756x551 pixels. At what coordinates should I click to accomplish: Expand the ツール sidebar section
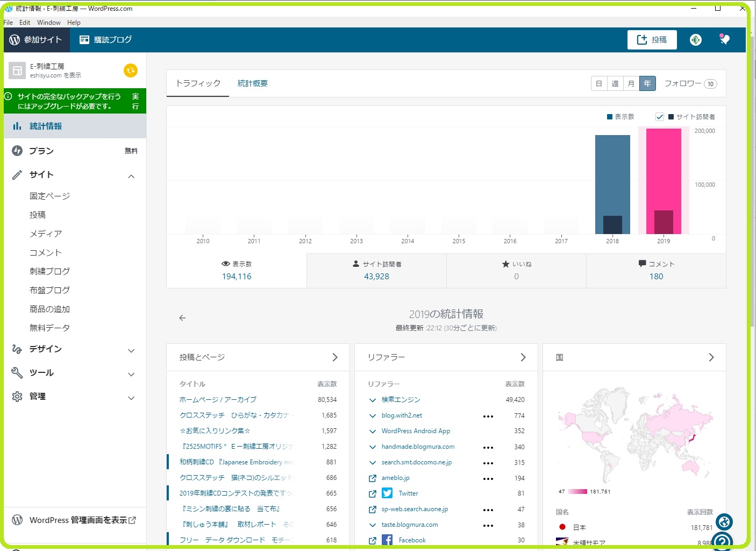[131, 375]
